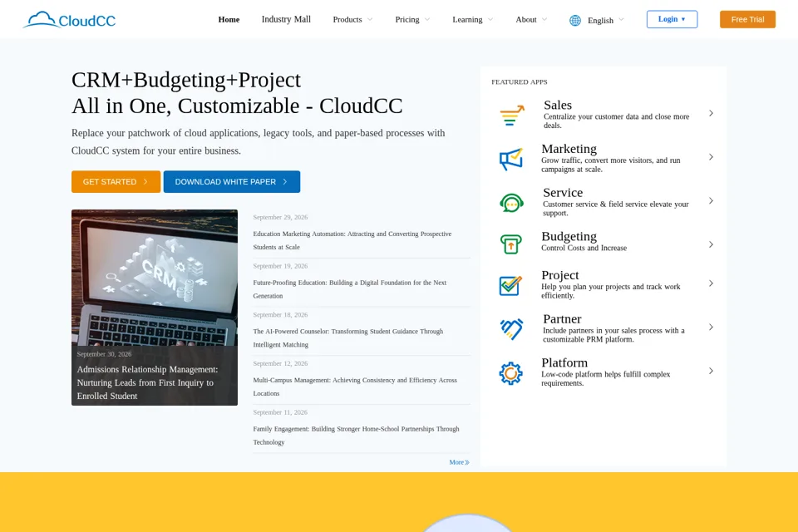Go to the Home nav item
This screenshot has height=532, width=798.
coord(229,19)
